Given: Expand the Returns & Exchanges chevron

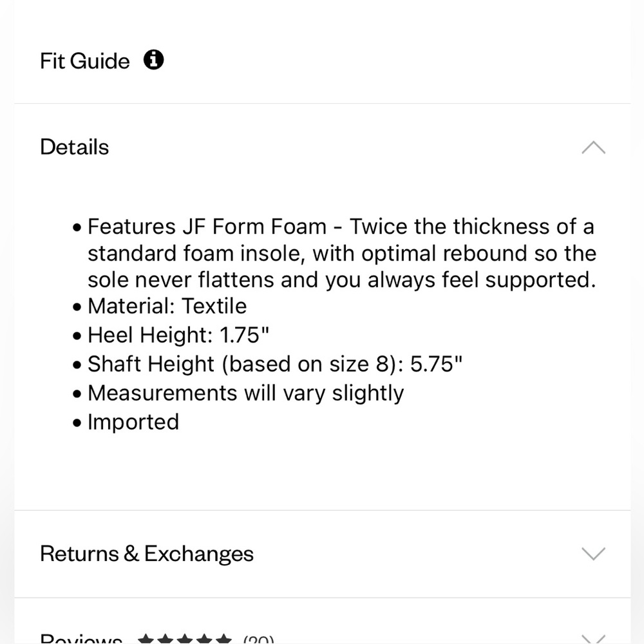Looking at the screenshot, I should pos(594,554).
